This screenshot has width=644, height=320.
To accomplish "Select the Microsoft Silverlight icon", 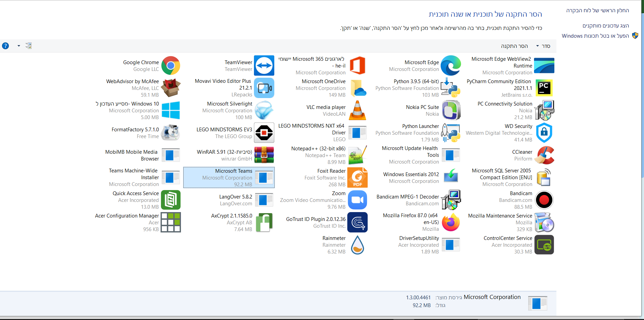I will pos(264,110).
